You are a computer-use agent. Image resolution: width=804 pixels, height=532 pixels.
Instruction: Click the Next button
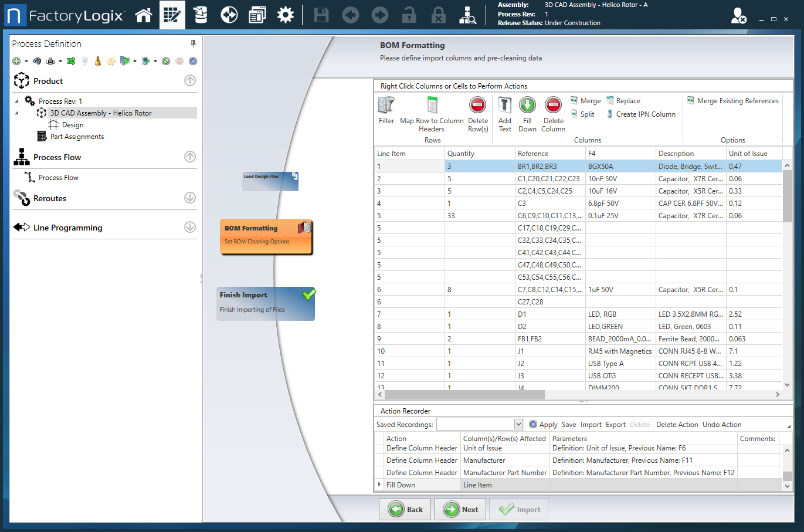tap(460, 509)
